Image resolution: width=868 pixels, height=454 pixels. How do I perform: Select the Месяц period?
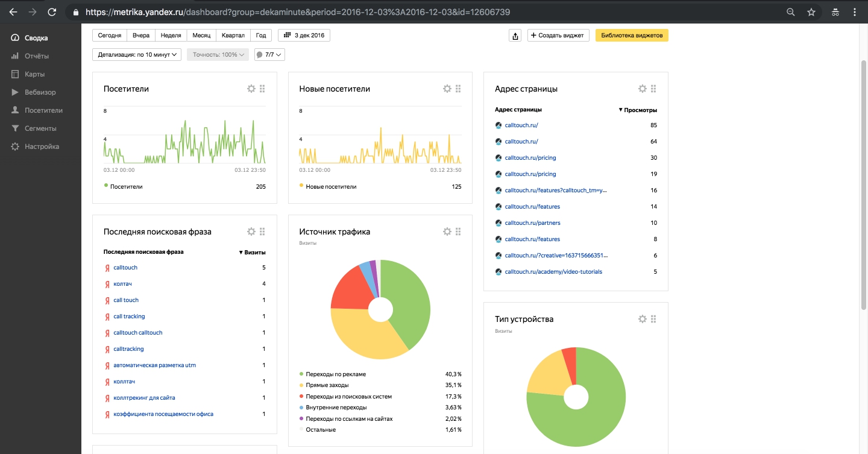click(201, 36)
